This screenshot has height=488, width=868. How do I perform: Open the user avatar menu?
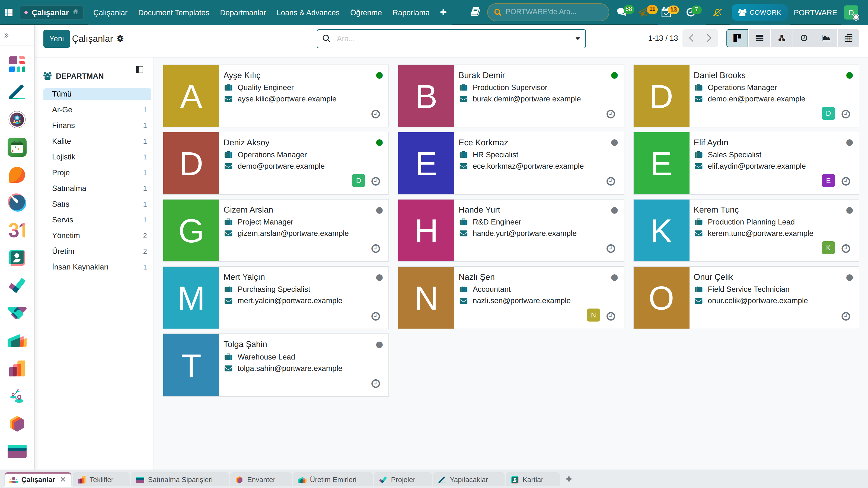click(x=851, y=12)
